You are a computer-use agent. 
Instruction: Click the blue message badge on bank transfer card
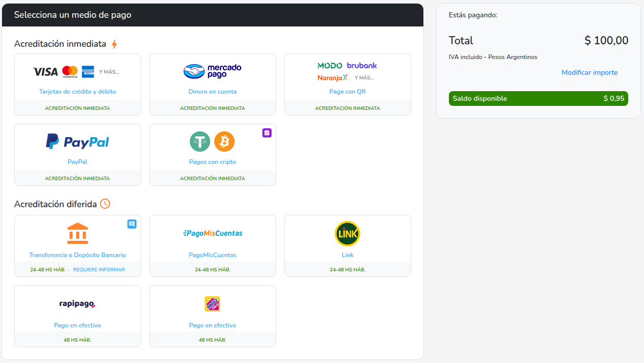click(132, 224)
